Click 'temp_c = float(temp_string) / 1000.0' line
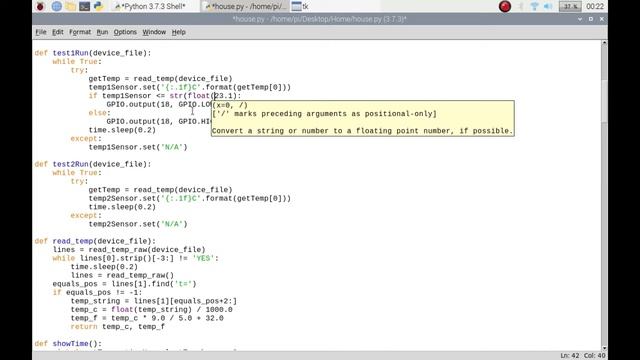Viewport: 640px width, 360px height. click(151, 309)
